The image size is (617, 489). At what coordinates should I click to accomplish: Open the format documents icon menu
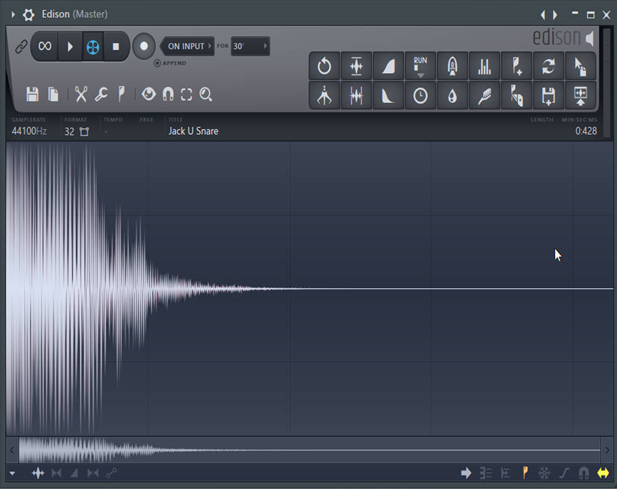[53, 94]
